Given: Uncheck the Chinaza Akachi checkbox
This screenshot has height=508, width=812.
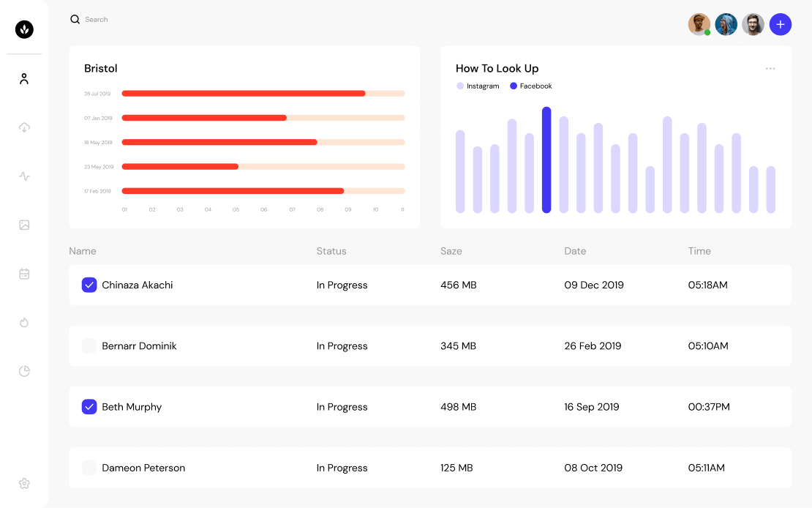Looking at the screenshot, I should [89, 285].
